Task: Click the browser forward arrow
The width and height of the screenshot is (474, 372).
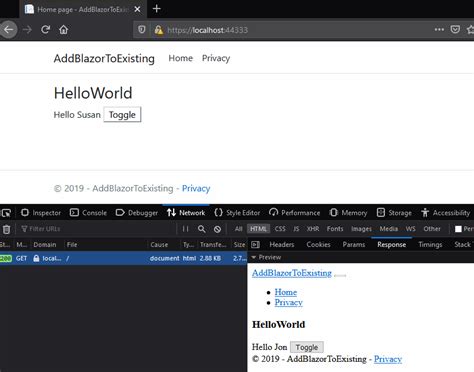Action: (27, 30)
